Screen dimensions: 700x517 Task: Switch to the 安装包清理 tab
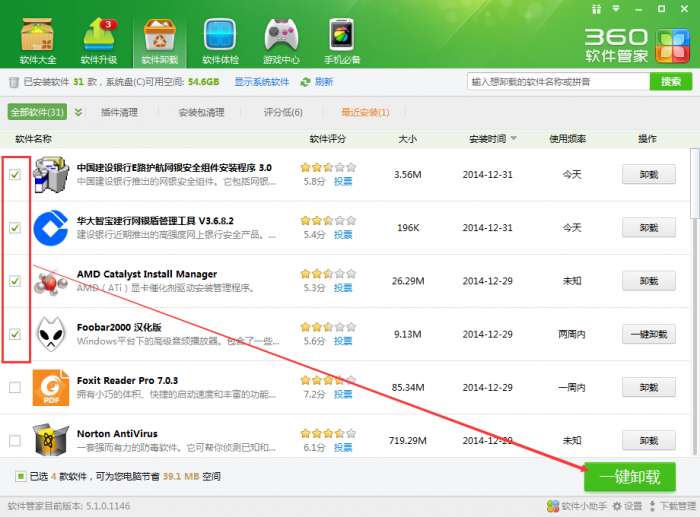(x=201, y=112)
